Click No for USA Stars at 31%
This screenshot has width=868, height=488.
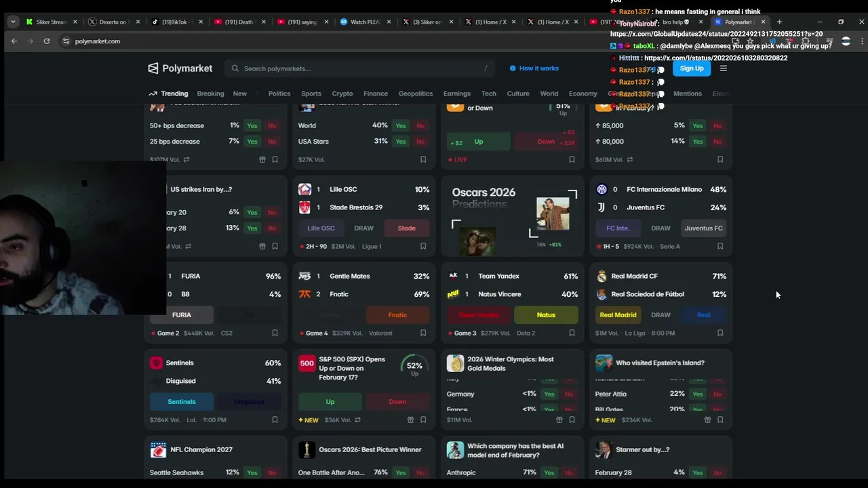point(420,142)
